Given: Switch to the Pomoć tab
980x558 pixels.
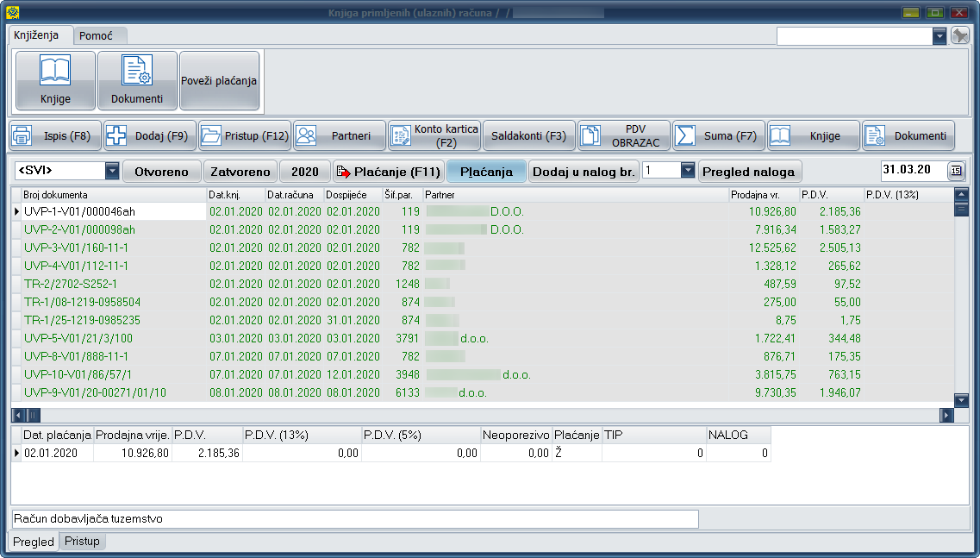Looking at the screenshot, I should 96,35.
